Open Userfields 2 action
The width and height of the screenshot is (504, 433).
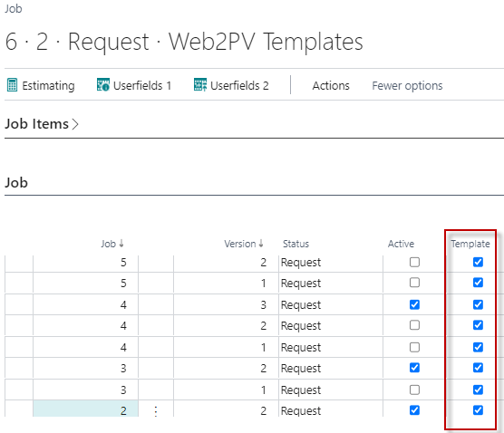click(x=231, y=85)
